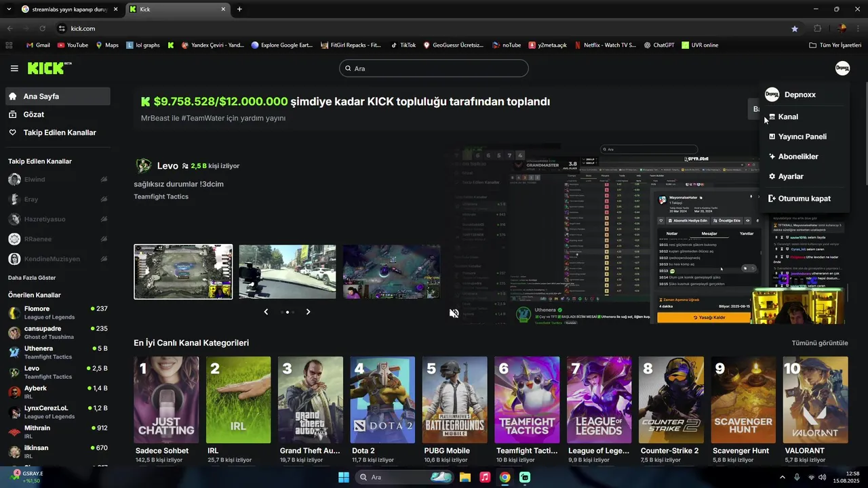
Task: Open VALORANT category card
Action: click(816, 400)
